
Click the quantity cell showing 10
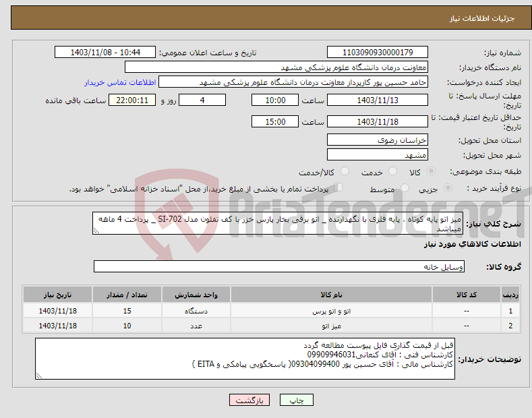127,326
